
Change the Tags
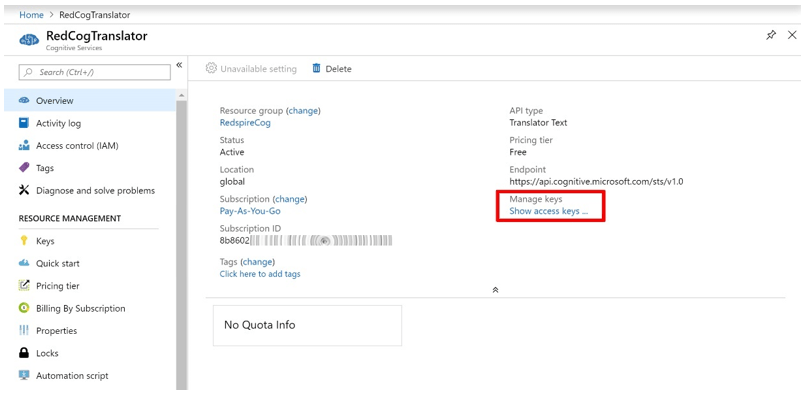click(x=257, y=262)
